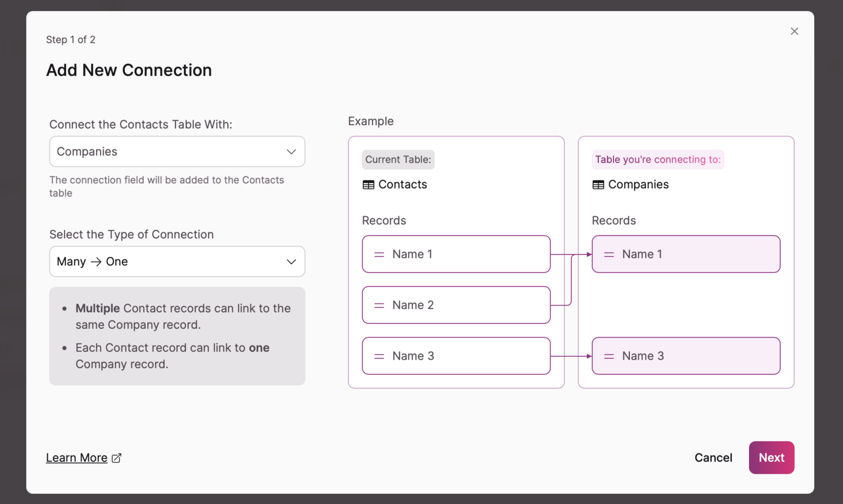This screenshot has height=504, width=843.
Task: Click the Contacts table grid icon
Action: [x=368, y=185]
